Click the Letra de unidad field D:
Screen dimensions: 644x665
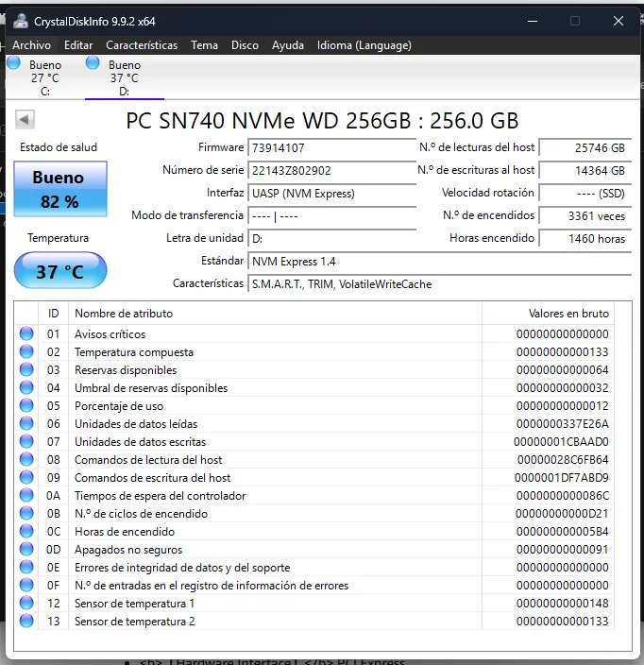pyautogui.click(x=331, y=238)
